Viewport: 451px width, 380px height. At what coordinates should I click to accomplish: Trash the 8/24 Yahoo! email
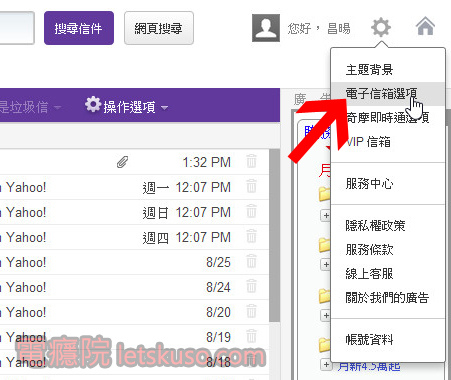(x=251, y=286)
